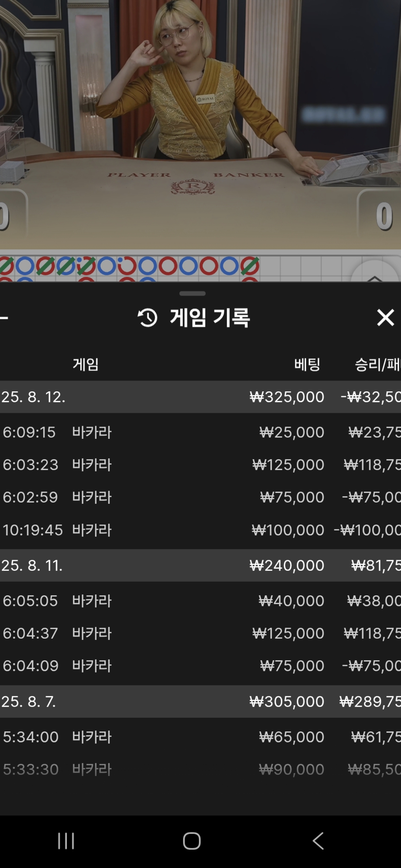Open the 5:34:00 baccarat round entry
The height and width of the screenshot is (868, 401).
tap(200, 737)
